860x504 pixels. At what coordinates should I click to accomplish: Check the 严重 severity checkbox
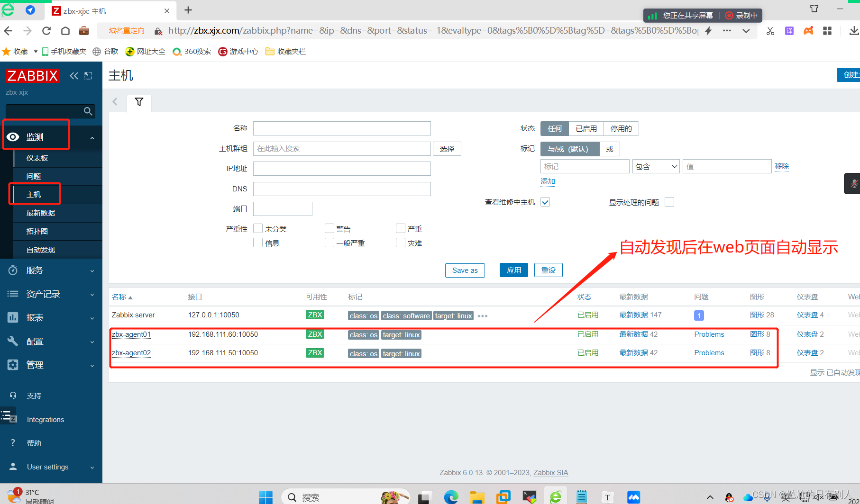(x=401, y=229)
